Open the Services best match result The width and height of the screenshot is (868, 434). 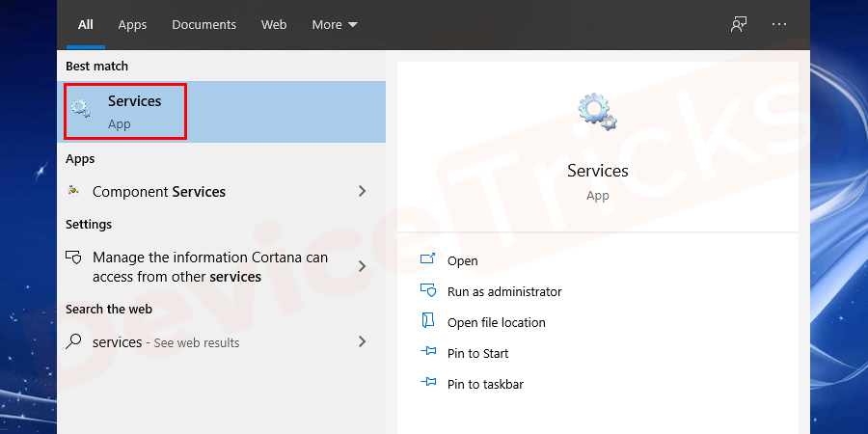tap(222, 112)
